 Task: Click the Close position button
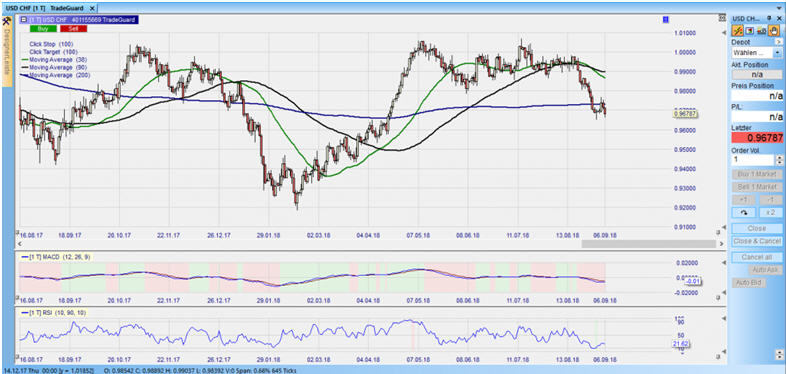pyautogui.click(x=757, y=228)
